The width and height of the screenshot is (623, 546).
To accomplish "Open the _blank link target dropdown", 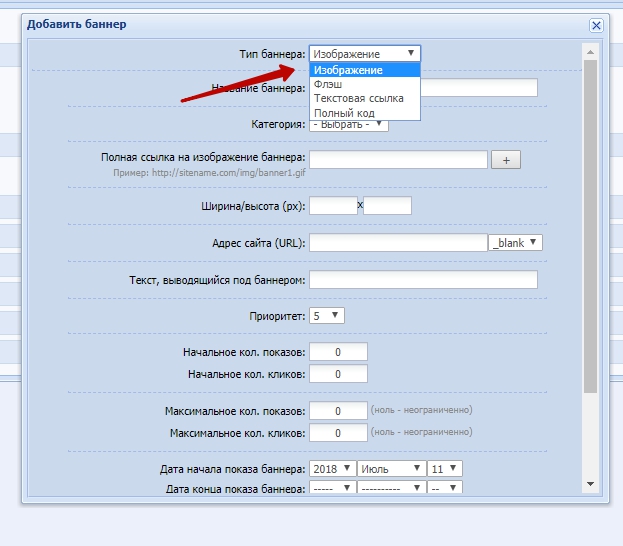I will click(x=515, y=242).
